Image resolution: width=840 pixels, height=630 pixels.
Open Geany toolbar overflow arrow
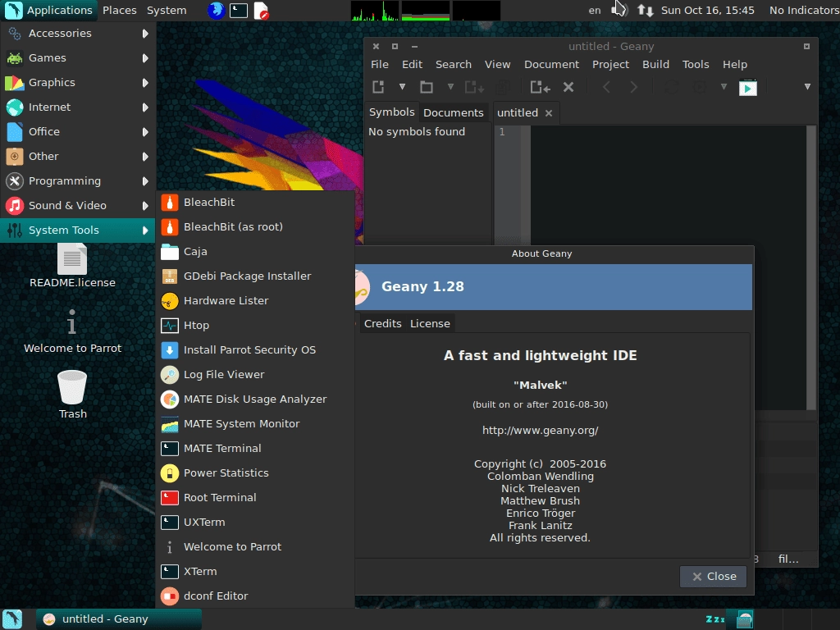click(807, 87)
